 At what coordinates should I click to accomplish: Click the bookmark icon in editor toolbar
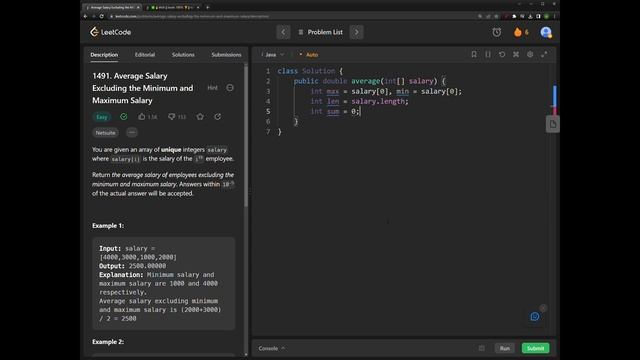474,54
